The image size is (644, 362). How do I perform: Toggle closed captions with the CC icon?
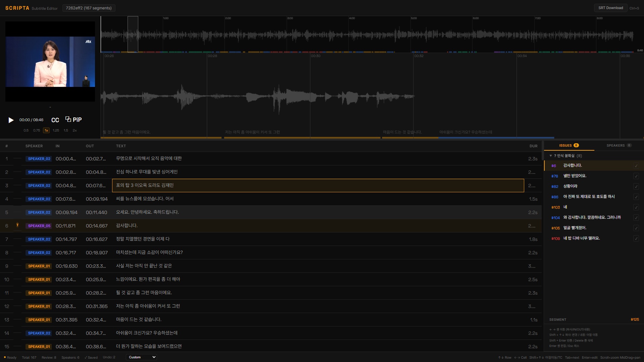tap(55, 120)
